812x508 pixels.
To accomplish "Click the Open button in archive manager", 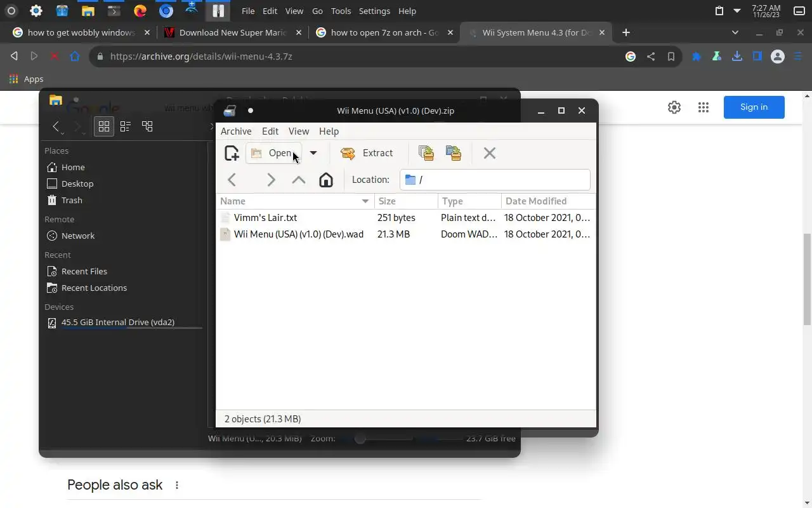I will (x=273, y=153).
